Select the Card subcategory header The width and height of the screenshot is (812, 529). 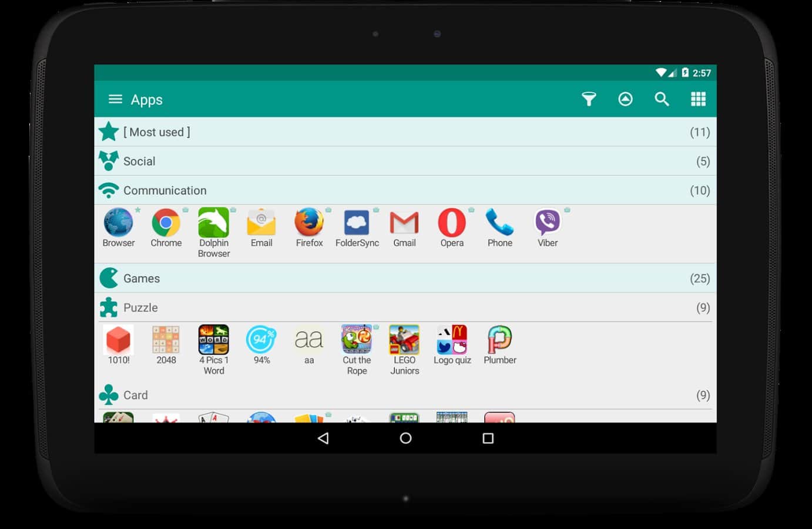pyautogui.click(x=405, y=395)
